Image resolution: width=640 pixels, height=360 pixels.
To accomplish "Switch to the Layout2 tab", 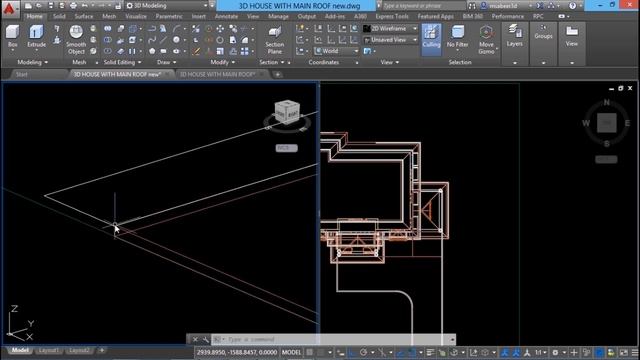I will coord(79,350).
